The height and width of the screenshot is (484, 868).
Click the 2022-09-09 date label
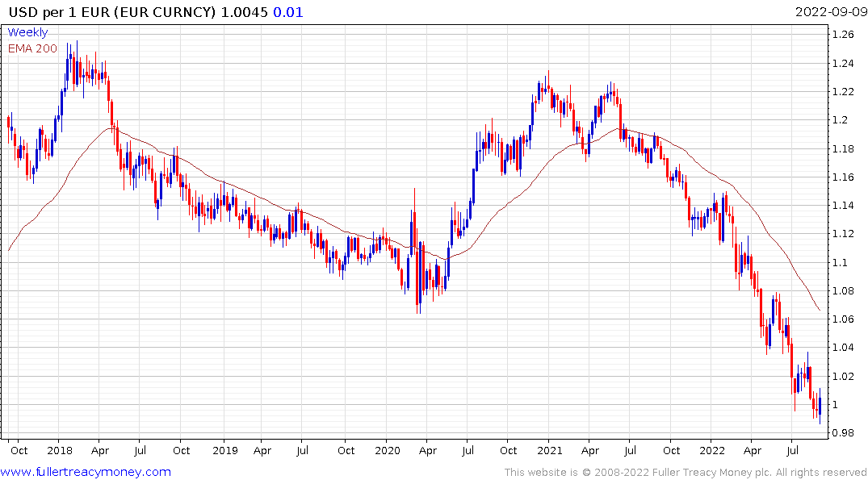(x=831, y=12)
